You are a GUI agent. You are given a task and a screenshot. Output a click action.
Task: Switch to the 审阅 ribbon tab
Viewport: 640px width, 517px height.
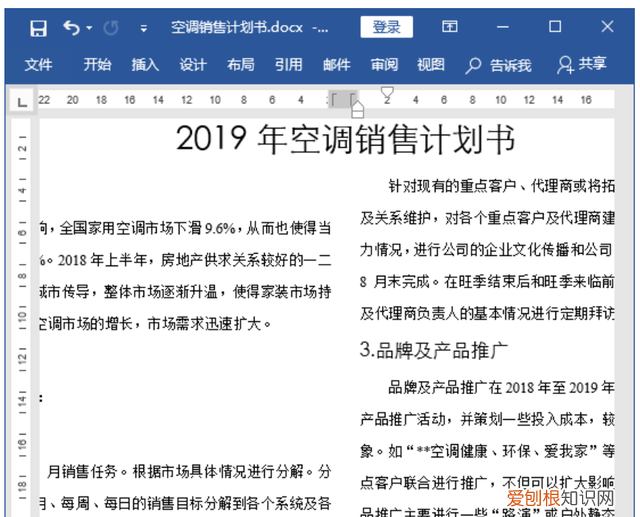point(384,64)
